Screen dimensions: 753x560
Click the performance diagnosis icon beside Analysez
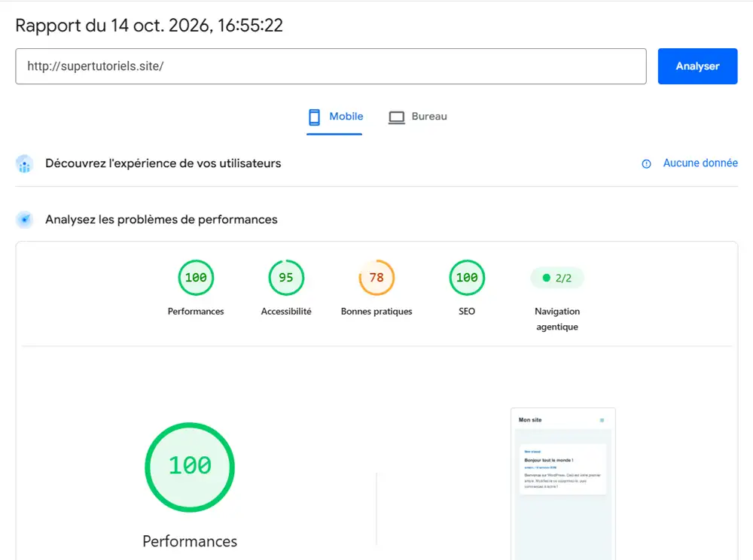[x=25, y=220]
